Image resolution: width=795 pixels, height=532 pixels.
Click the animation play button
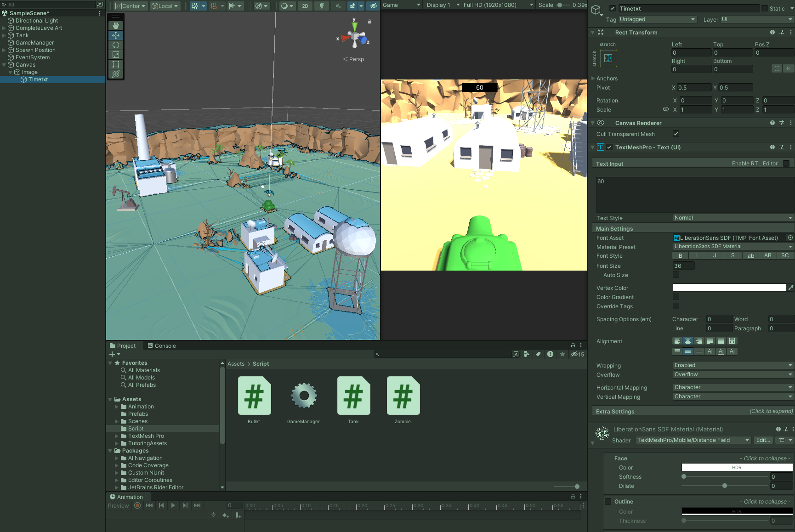tap(173, 505)
